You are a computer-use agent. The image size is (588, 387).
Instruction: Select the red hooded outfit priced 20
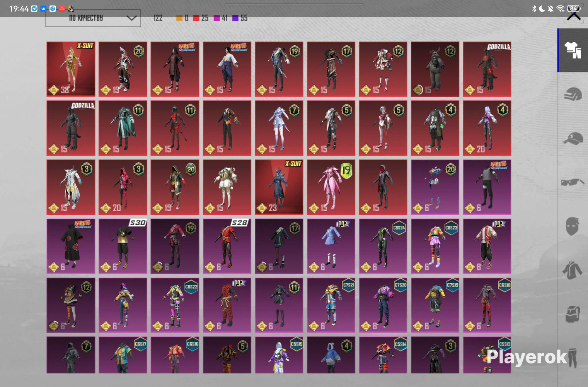(x=123, y=187)
